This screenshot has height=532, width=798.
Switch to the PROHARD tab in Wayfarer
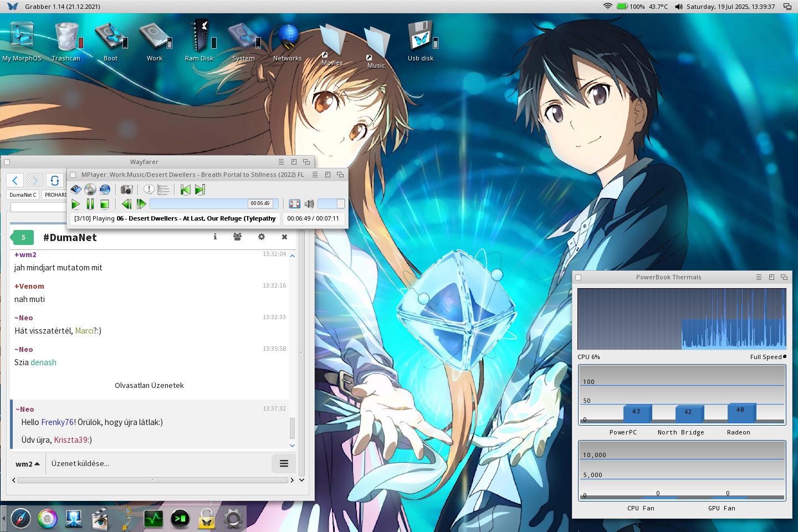point(55,195)
